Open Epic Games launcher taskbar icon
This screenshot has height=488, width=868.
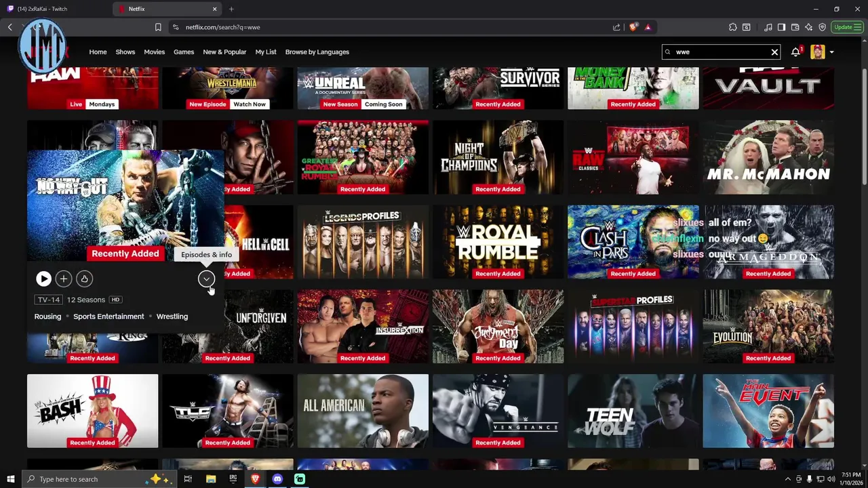pyautogui.click(x=233, y=479)
